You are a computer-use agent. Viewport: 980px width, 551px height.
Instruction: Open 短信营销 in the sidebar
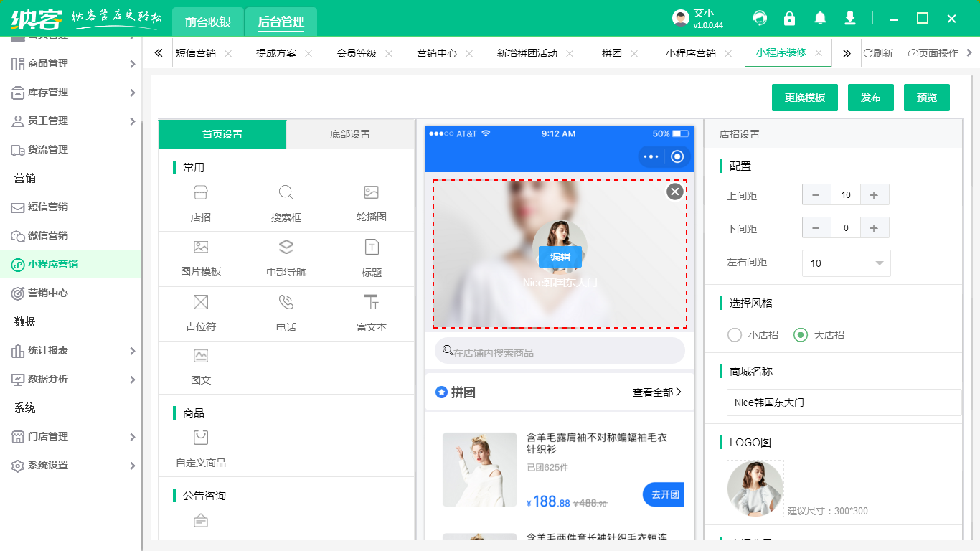tap(70, 207)
